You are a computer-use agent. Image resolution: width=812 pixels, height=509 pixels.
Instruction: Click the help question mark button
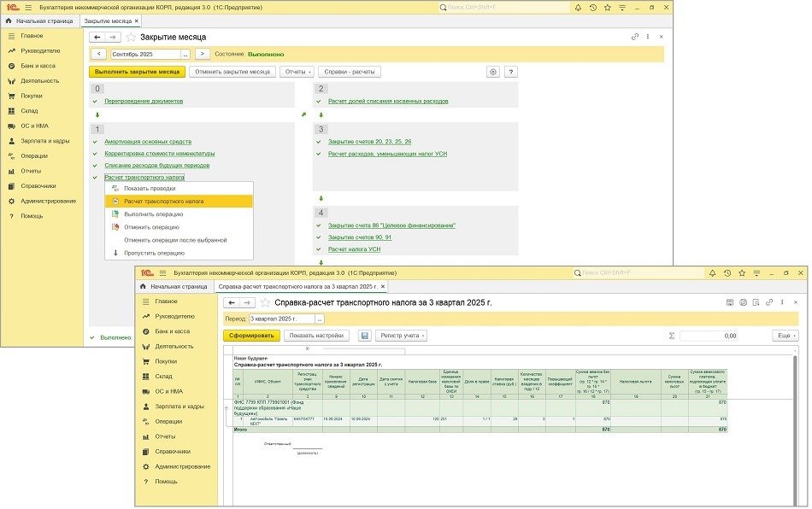(511, 72)
